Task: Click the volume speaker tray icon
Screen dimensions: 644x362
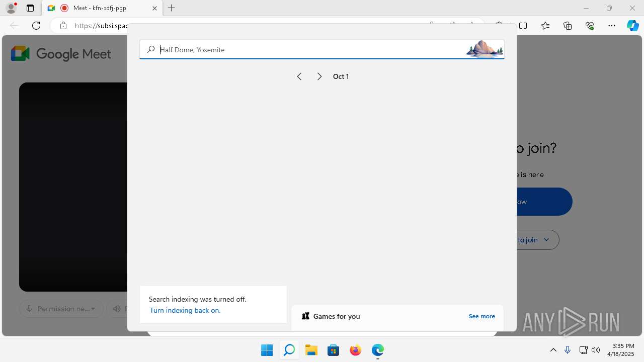Action: pos(596,350)
